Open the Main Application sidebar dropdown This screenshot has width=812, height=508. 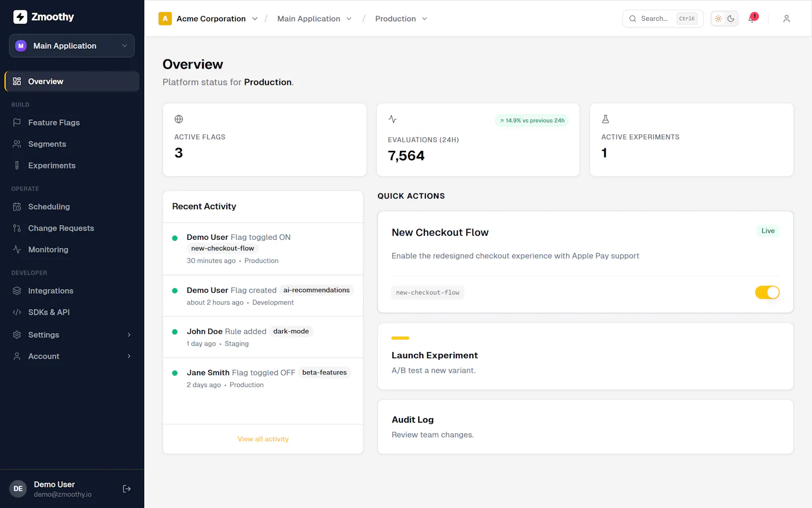[72, 46]
